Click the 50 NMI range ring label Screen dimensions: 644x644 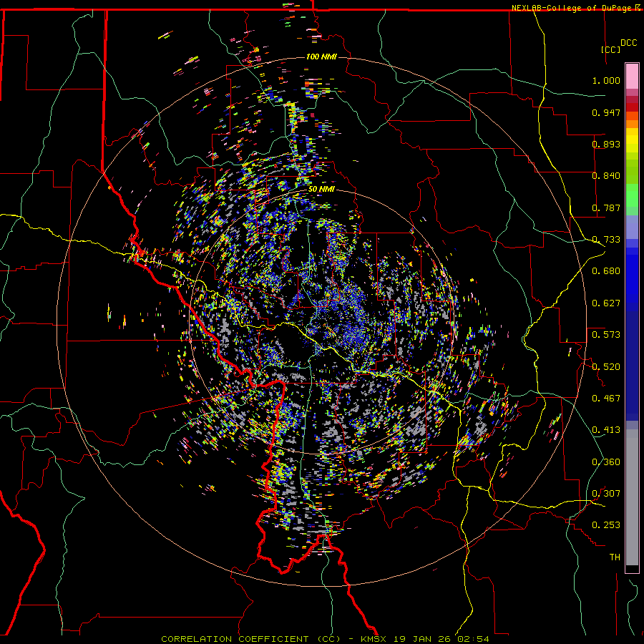click(321, 189)
